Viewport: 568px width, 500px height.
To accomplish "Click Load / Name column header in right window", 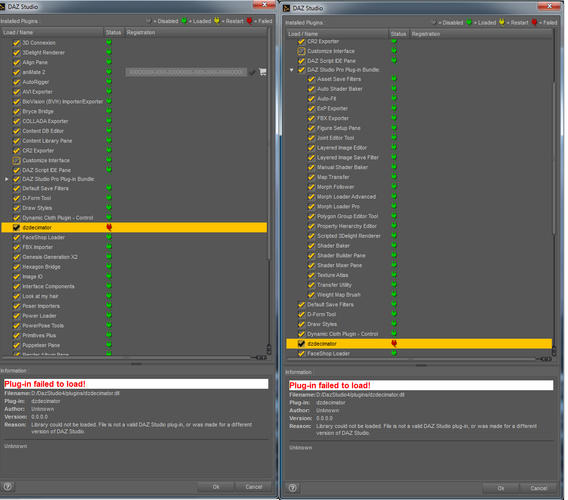I will click(x=337, y=34).
